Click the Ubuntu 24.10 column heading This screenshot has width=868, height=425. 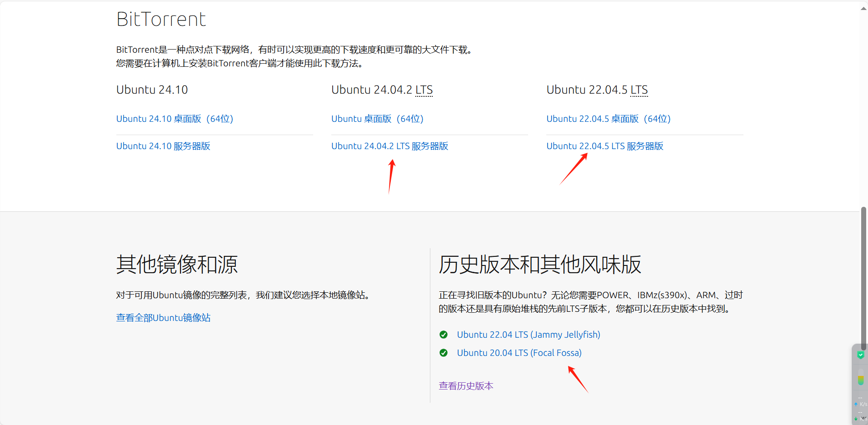152,90
